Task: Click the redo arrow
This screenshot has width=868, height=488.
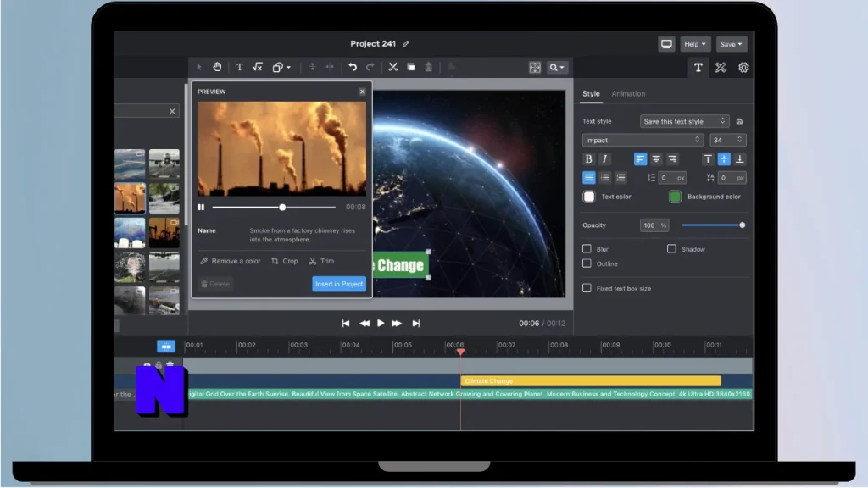Action: (x=370, y=68)
